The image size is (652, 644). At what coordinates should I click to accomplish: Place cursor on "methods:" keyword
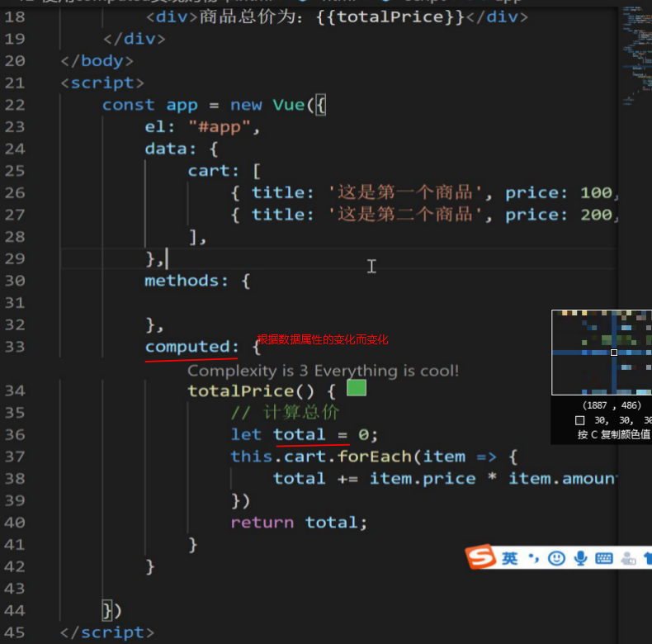(187, 281)
